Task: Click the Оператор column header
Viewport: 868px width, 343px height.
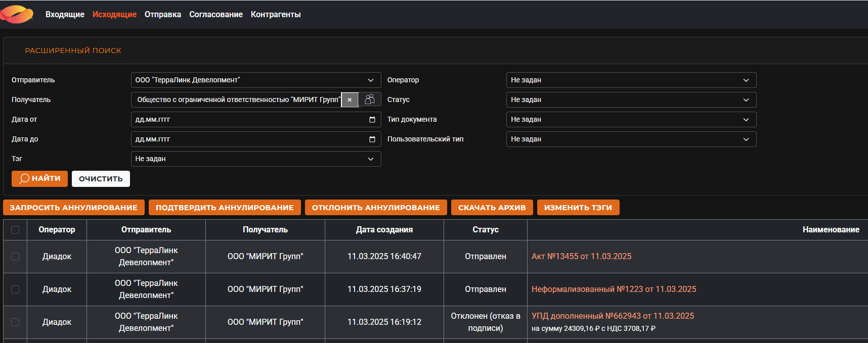Action: coord(57,230)
